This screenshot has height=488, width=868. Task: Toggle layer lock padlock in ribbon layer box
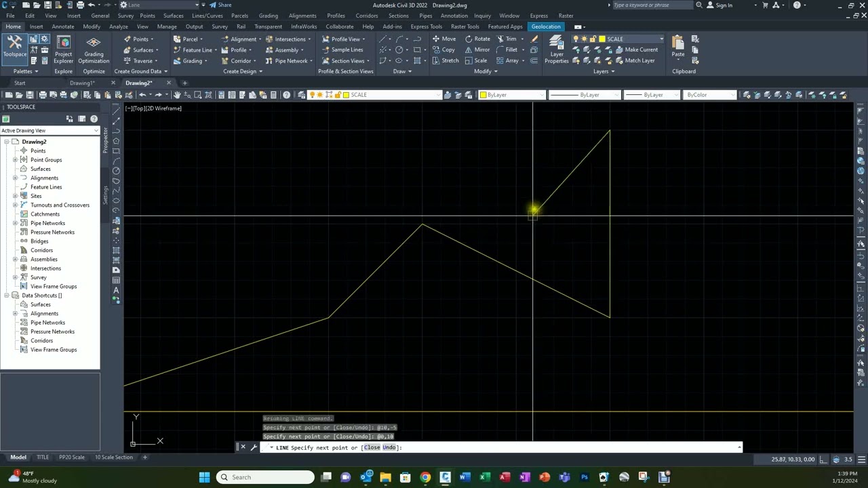click(592, 39)
